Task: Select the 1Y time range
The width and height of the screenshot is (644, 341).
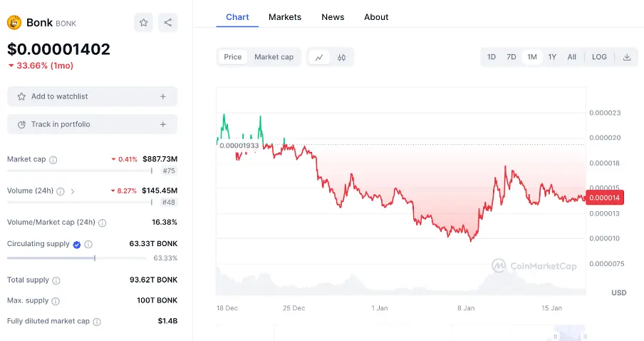Action: pos(552,57)
